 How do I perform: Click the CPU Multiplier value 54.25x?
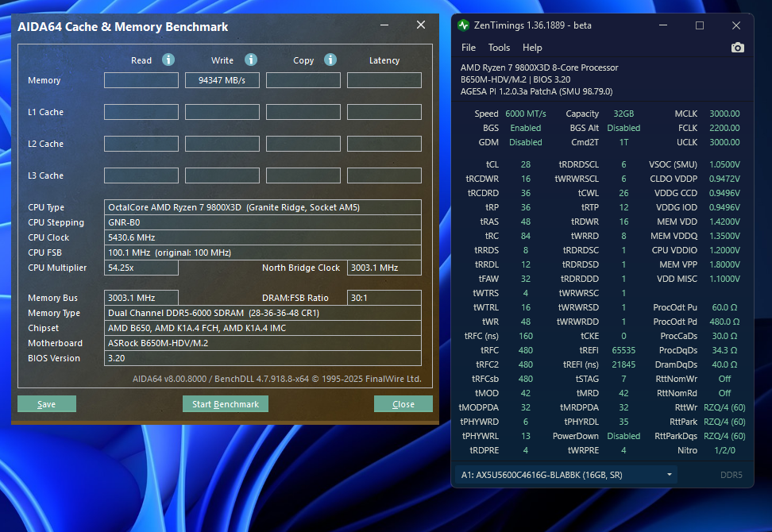(141, 268)
